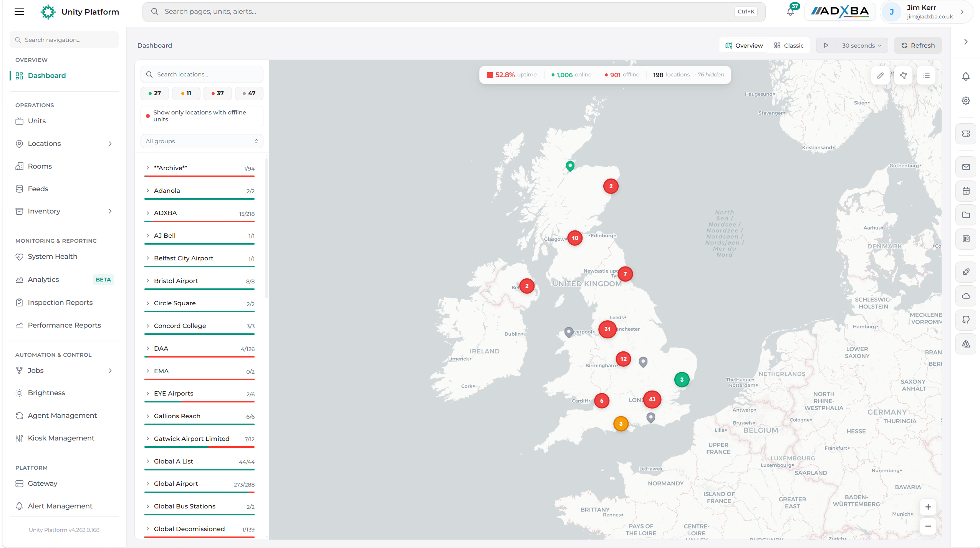Open the 30 seconds refresh interval dropdown
The height and width of the screenshot is (548, 980).
pos(861,45)
